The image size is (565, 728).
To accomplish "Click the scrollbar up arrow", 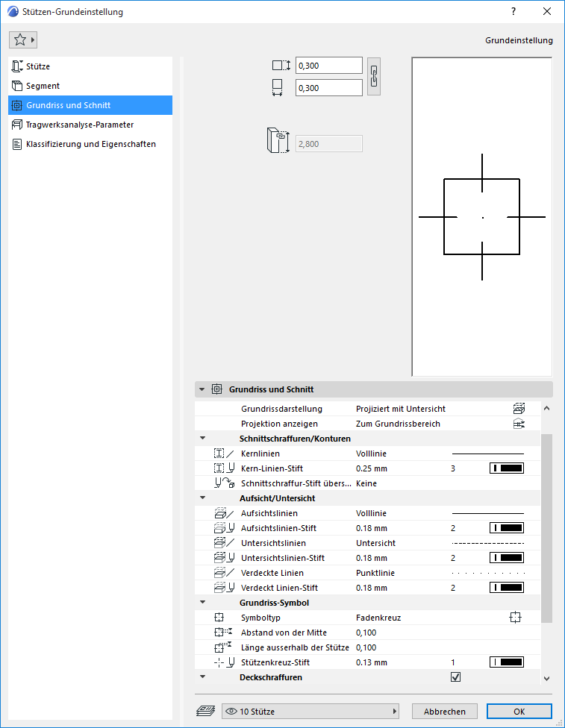I will coord(547,409).
